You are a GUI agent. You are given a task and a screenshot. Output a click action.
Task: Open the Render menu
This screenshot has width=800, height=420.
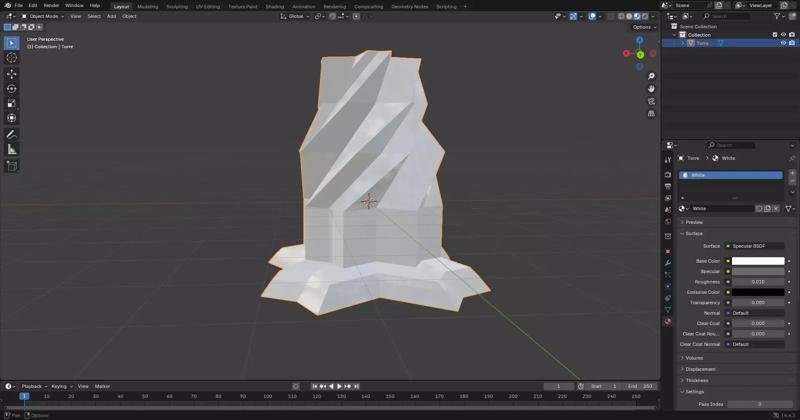point(51,5)
